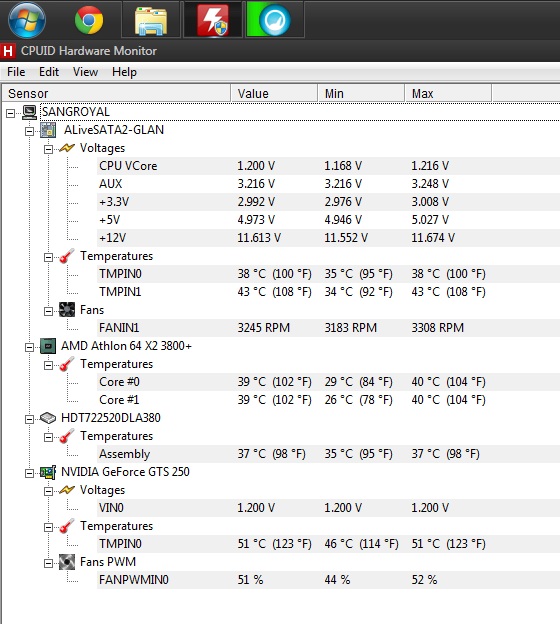This screenshot has height=624, width=560.
Task: Collapse the Athlon Temperatures group
Action: [48, 365]
